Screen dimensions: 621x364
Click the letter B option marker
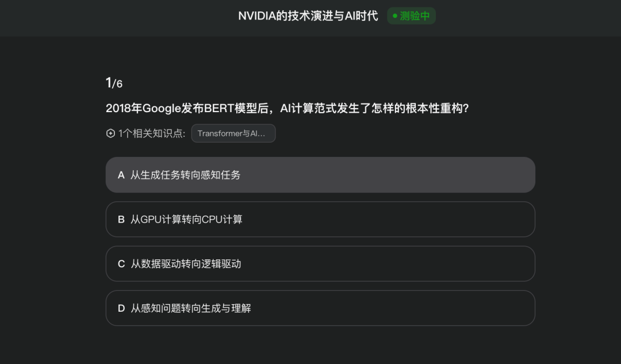tap(121, 219)
